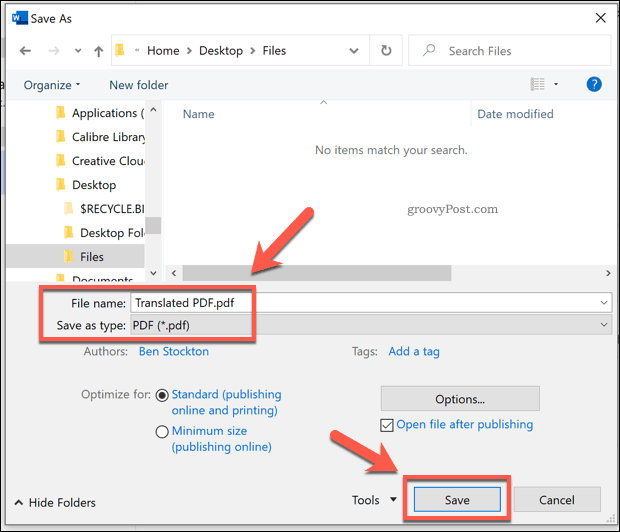
Task: Click the search magnifier icon
Action: (429, 50)
